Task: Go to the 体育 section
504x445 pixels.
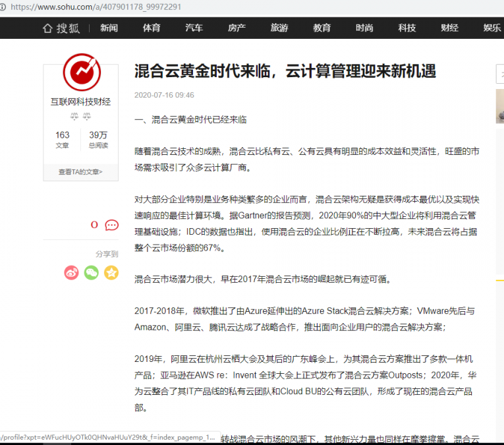Action: (x=152, y=28)
